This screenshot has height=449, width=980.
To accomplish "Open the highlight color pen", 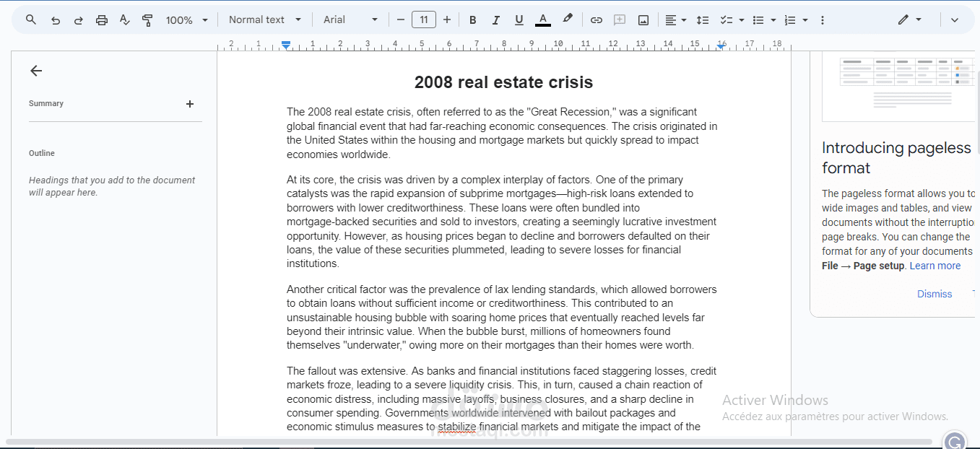I will [568, 19].
